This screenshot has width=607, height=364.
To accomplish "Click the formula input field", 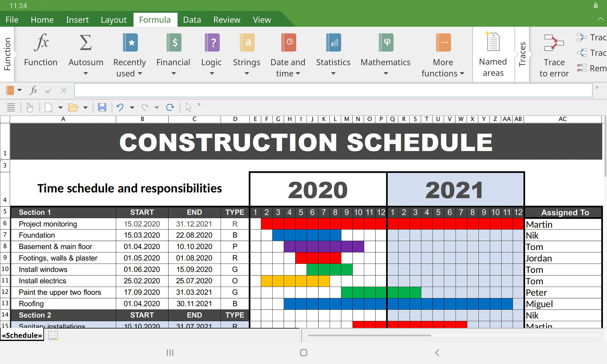I will (x=333, y=90).
